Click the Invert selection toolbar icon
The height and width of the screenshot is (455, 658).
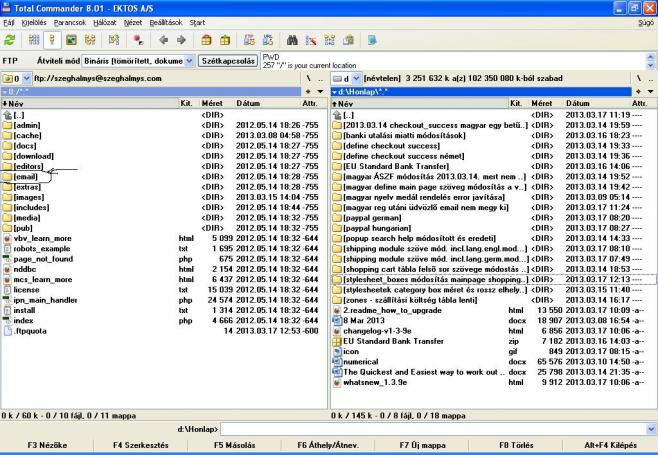tap(114, 40)
